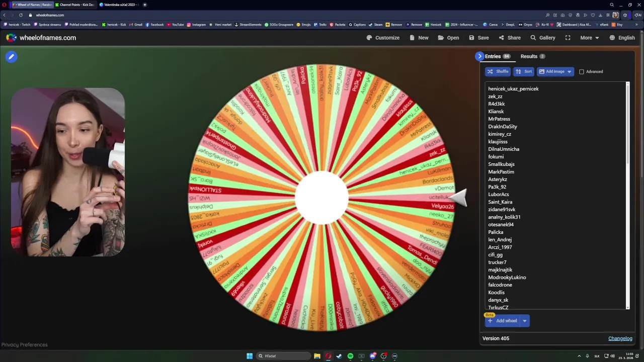644x362 pixels.
Task: Click entry falcodrone in list
Action: (x=500, y=285)
